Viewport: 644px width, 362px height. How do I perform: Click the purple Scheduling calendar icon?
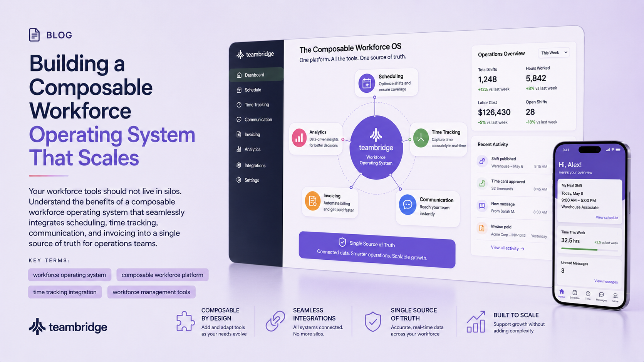point(367,83)
